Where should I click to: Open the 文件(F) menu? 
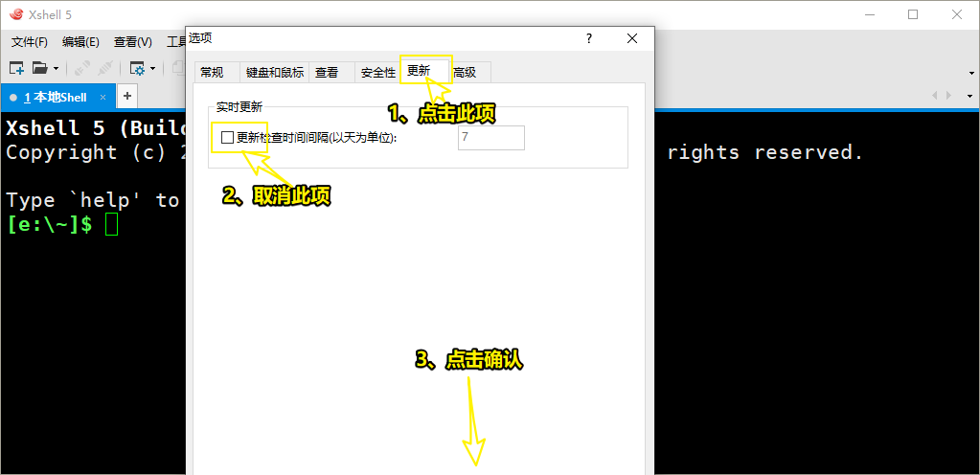pyautogui.click(x=30, y=42)
